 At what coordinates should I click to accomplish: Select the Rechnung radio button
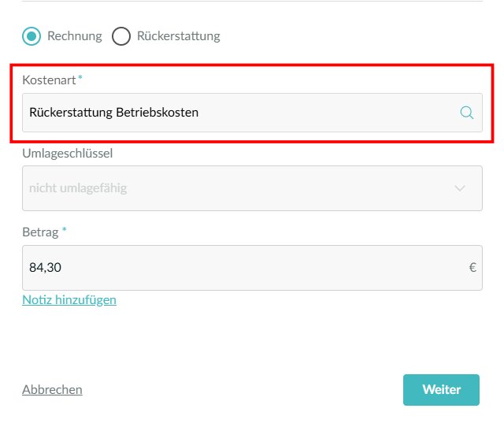click(31, 36)
